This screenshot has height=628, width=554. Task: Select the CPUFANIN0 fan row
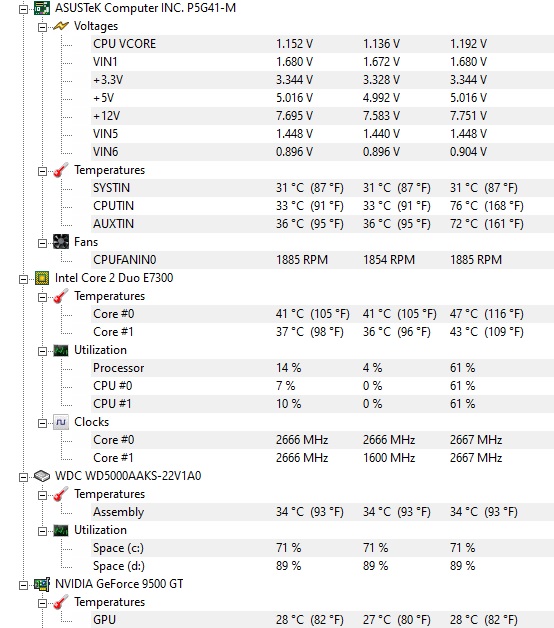[322, 260]
